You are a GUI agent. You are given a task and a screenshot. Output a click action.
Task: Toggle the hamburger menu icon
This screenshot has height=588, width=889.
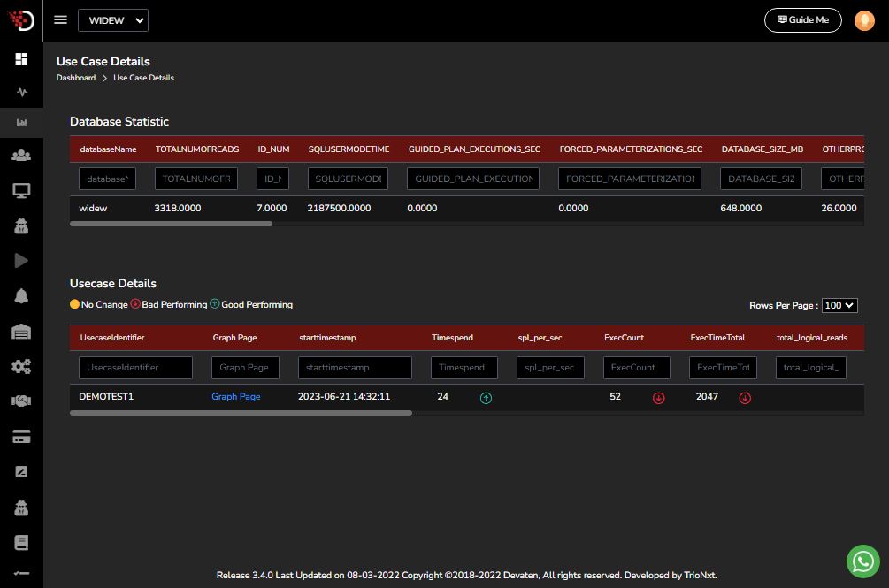point(61,19)
